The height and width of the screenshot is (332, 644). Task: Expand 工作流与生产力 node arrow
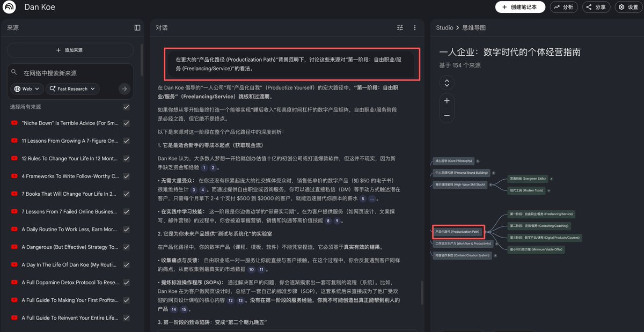(497, 244)
